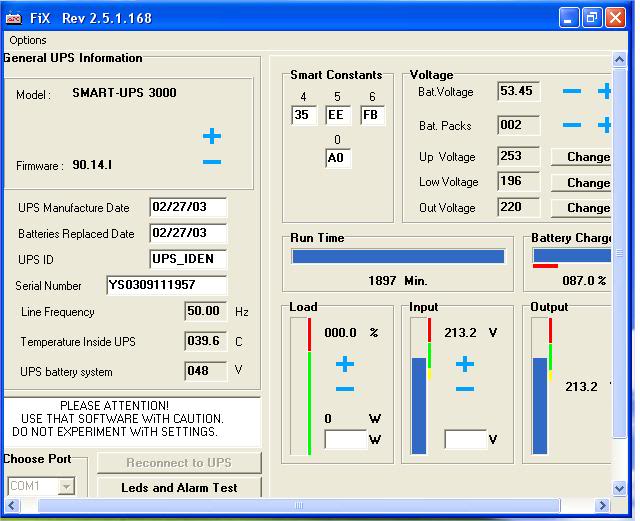Click the horizontal scrollbar at the bottom
The height and width of the screenshot is (521, 640).
click(300, 507)
